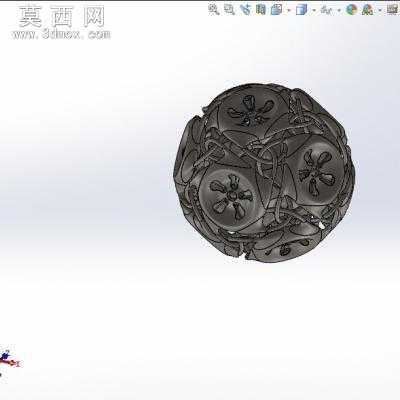This screenshot has height=400, width=400.
Task: Open View Settings monitor icon
Action: coord(393,10)
